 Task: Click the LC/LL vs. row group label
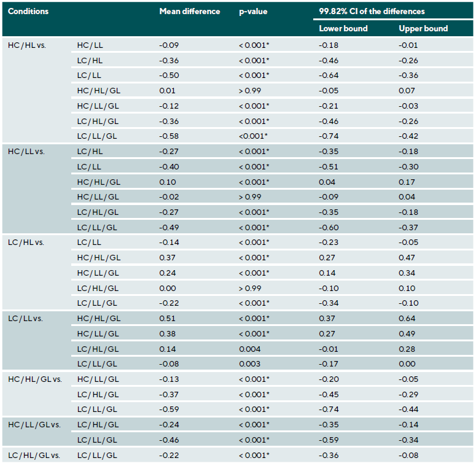(x=25, y=318)
